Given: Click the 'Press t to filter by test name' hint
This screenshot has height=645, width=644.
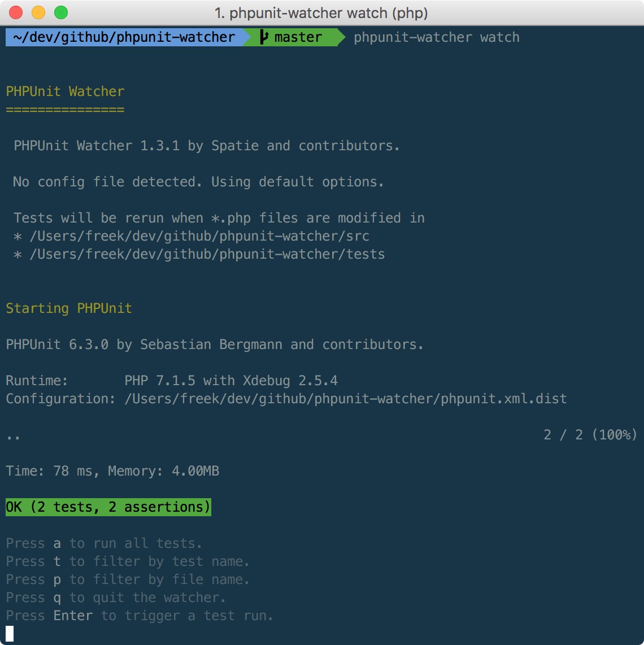Looking at the screenshot, I should pyautogui.click(x=128, y=561).
